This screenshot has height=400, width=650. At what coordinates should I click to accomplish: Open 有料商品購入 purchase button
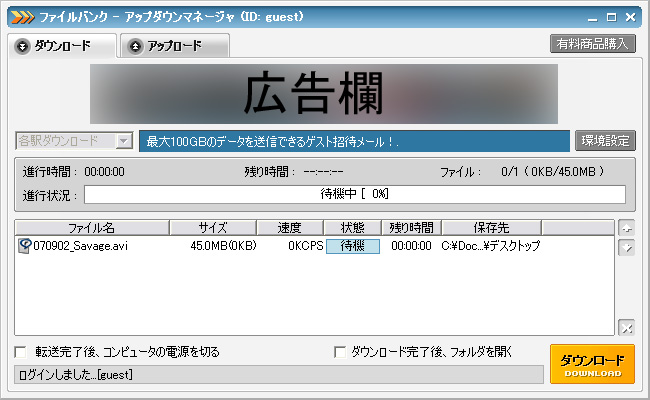coord(593,44)
